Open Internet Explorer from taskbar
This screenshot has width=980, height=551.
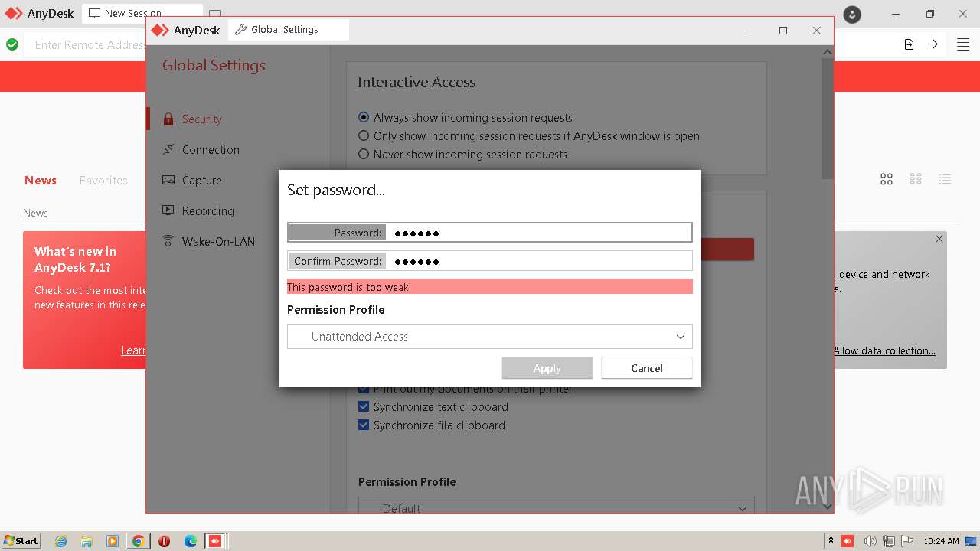pos(61,541)
